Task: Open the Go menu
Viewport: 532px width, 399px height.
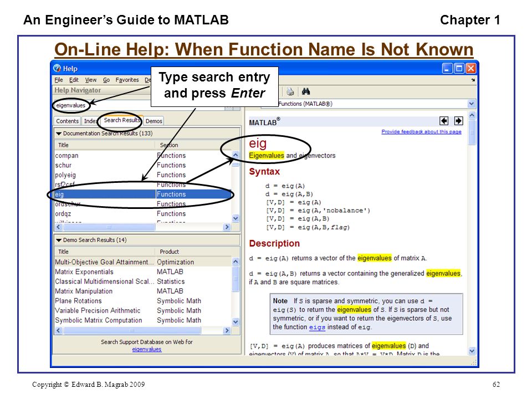Action: [106, 80]
